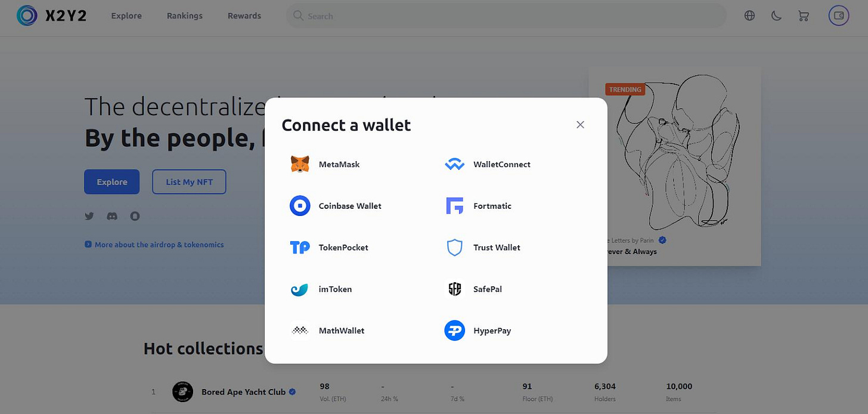This screenshot has height=414, width=868.
Task: Choose MathWallet label
Action: point(342,330)
